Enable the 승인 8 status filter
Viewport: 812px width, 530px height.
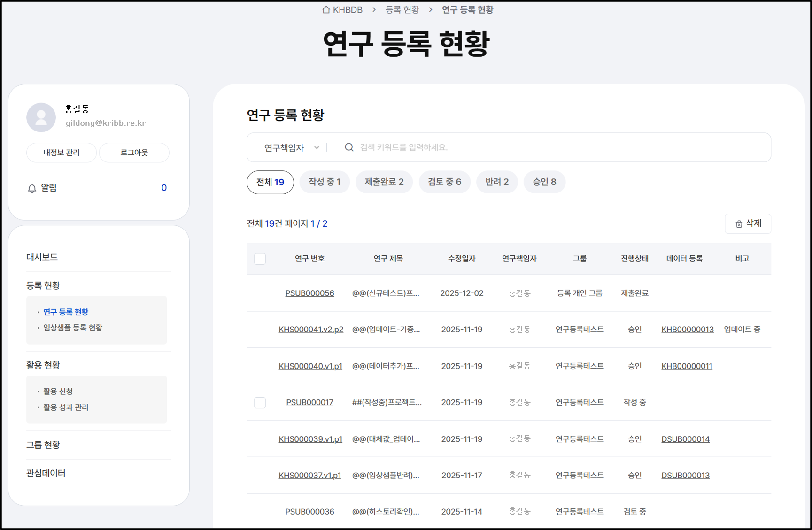click(x=544, y=182)
